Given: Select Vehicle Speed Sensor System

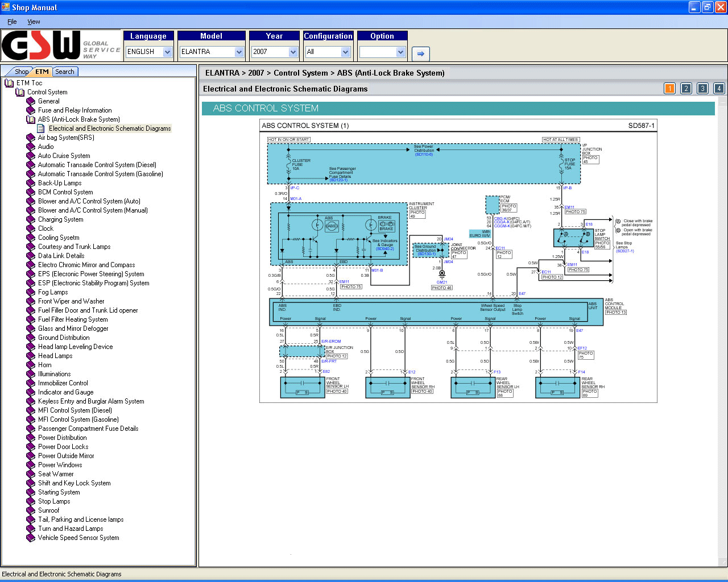Looking at the screenshot, I should (x=78, y=538).
